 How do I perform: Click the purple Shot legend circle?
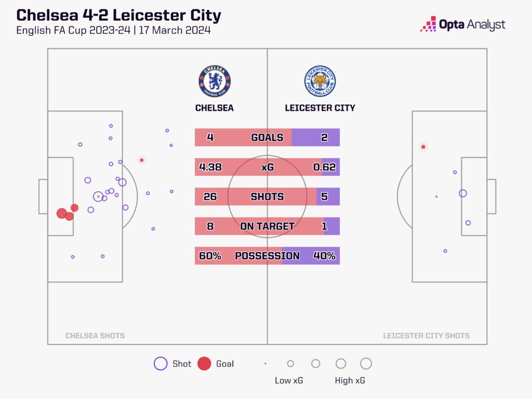161,364
